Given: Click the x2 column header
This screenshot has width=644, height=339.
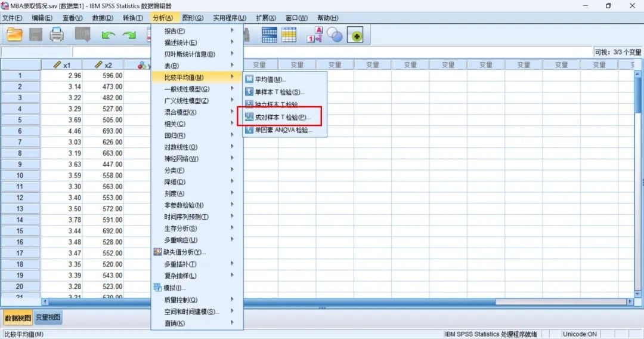Looking at the screenshot, I should (103, 65).
